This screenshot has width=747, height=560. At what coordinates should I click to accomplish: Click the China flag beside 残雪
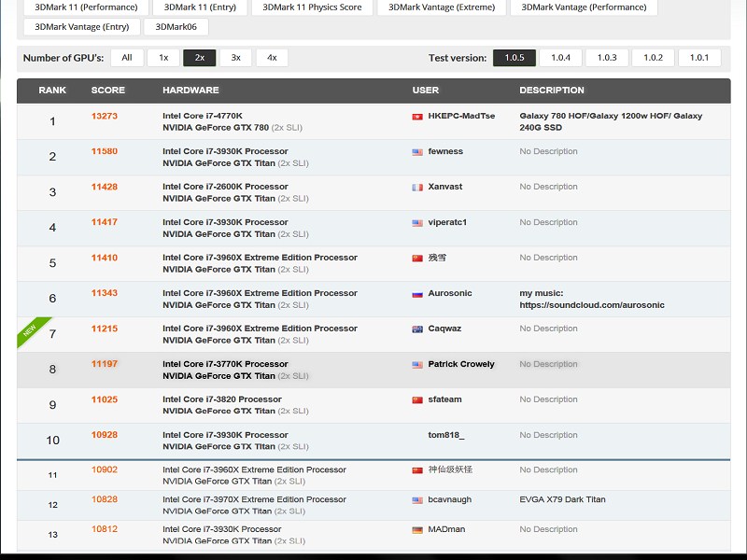[x=417, y=259]
